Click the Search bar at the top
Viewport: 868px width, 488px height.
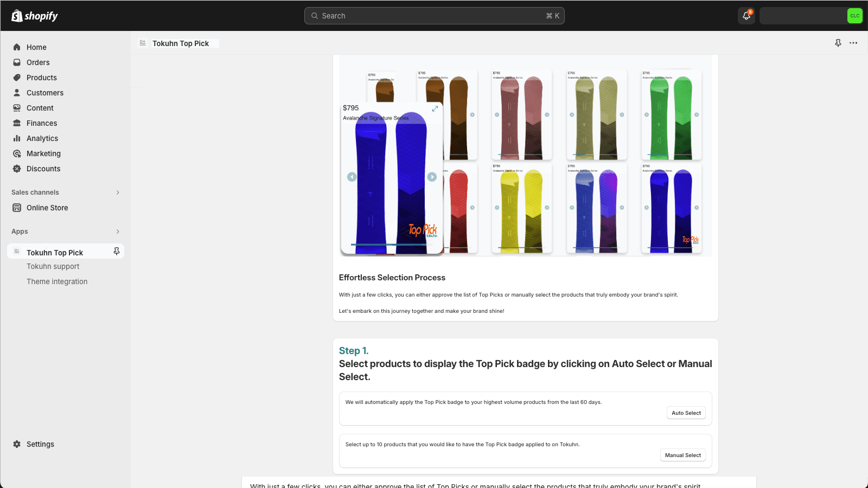pyautogui.click(x=434, y=16)
